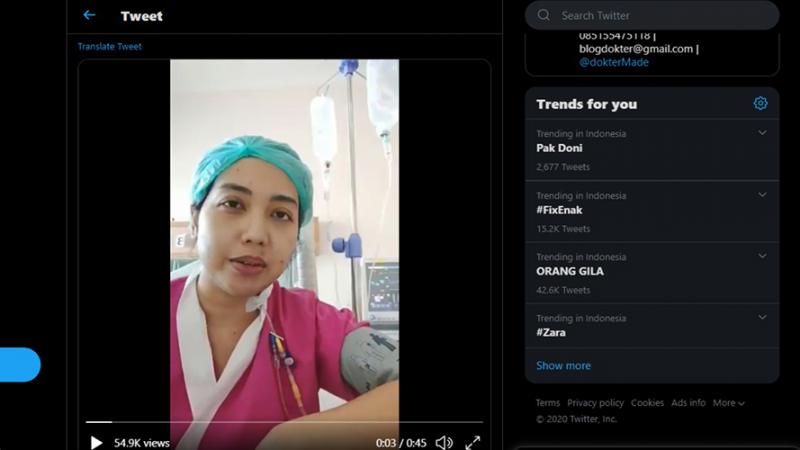This screenshot has height=450, width=800.
Task: Go back using the arrow beside Tweet
Action: coord(89,15)
